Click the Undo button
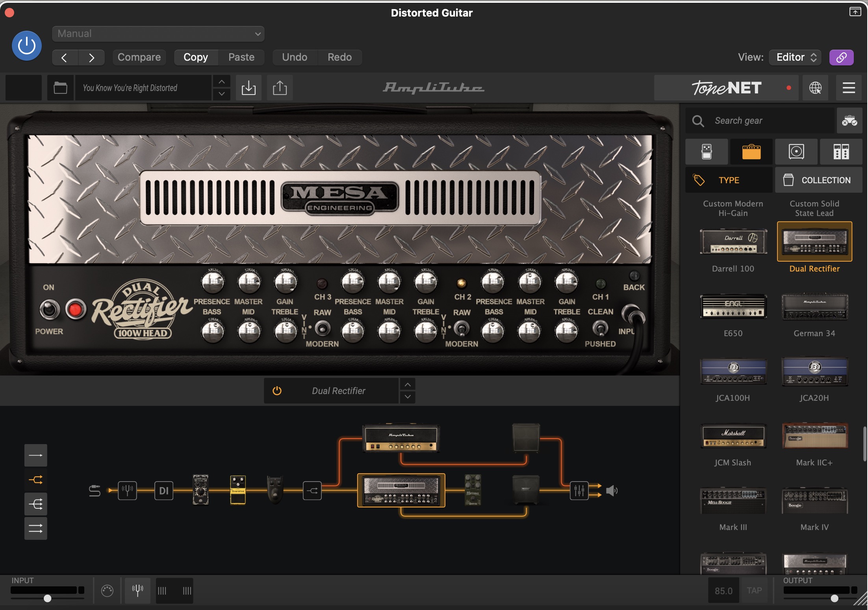868x610 pixels. tap(295, 58)
